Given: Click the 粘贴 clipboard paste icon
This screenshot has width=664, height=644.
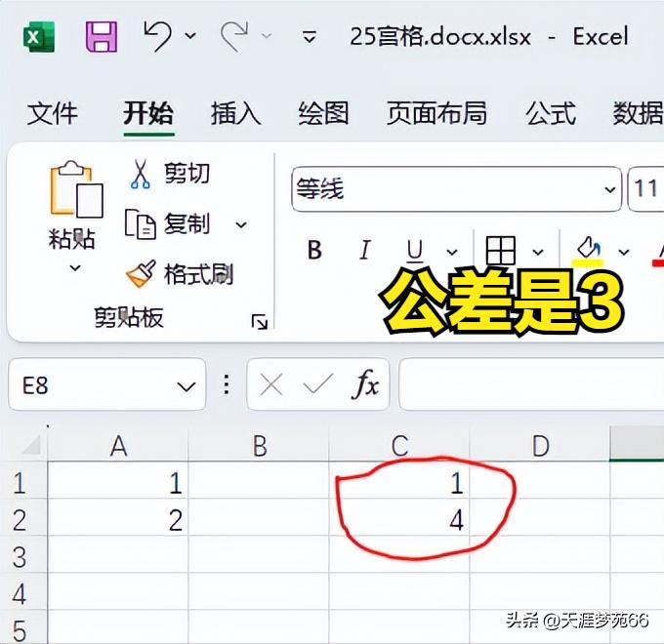Looking at the screenshot, I should [76, 189].
